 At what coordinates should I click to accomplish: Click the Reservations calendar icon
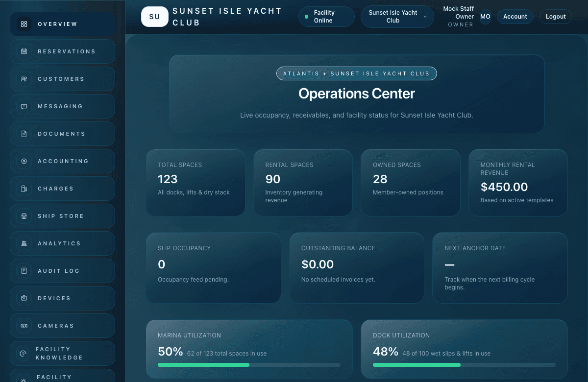[x=24, y=51]
